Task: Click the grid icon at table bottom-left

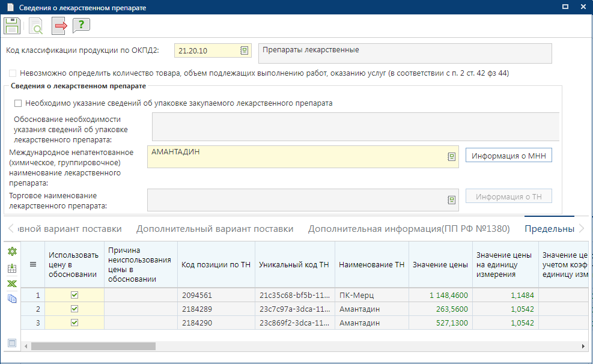Action: tap(12, 343)
